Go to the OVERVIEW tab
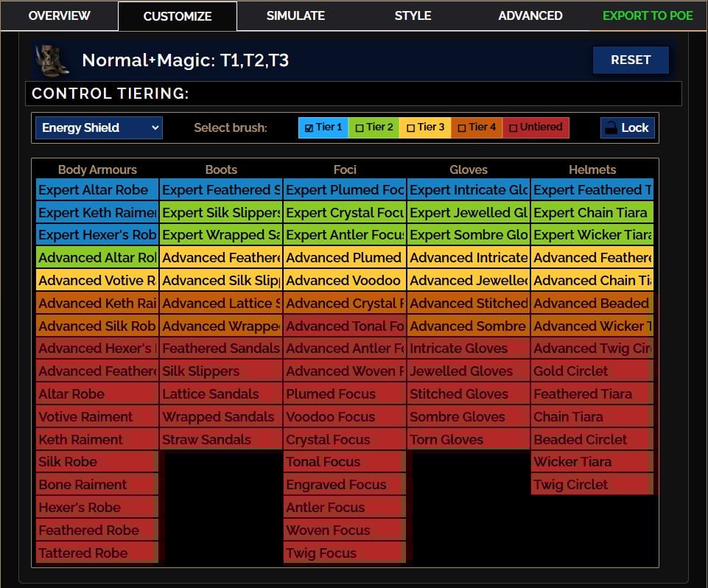The width and height of the screenshot is (708, 588). [60, 15]
